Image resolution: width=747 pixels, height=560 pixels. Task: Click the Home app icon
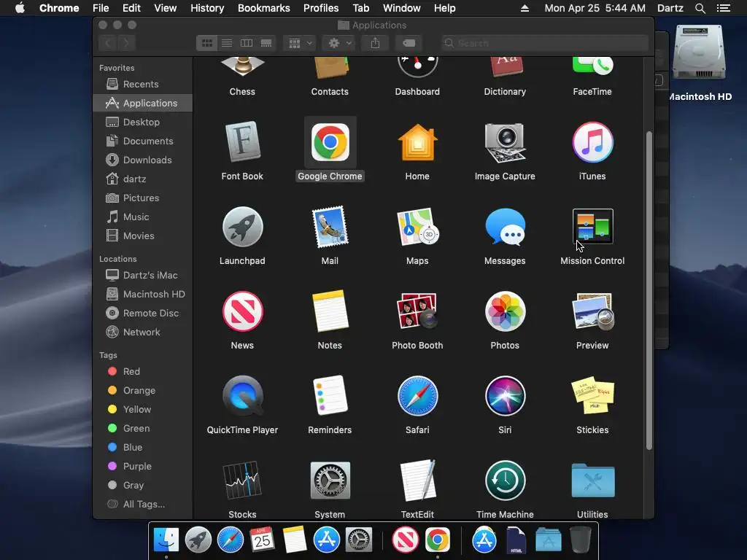[x=417, y=142]
